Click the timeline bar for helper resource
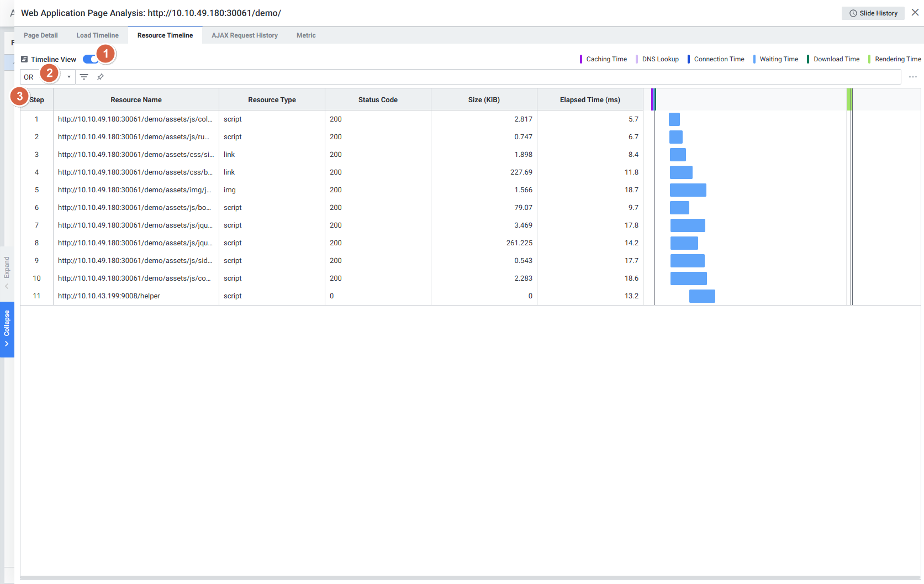924x584 pixels. pyautogui.click(x=702, y=296)
